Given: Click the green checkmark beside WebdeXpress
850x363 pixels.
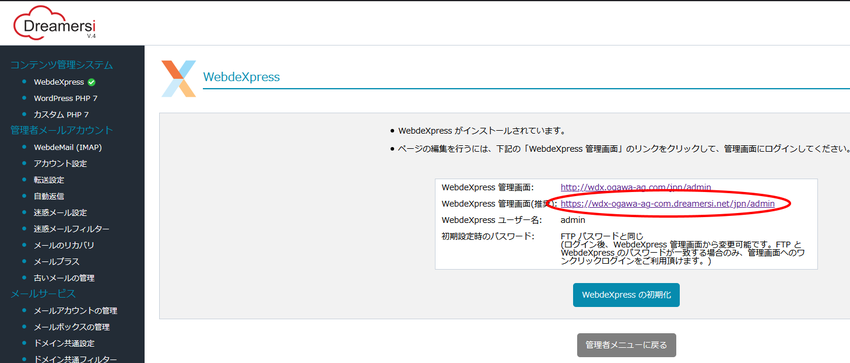Looking at the screenshot, I should [92, 82].
